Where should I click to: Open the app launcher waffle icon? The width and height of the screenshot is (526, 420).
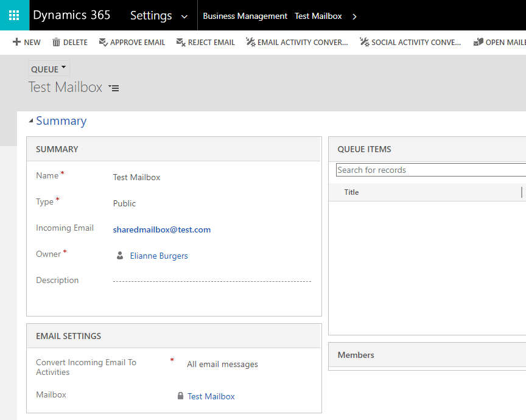[14, 15]
